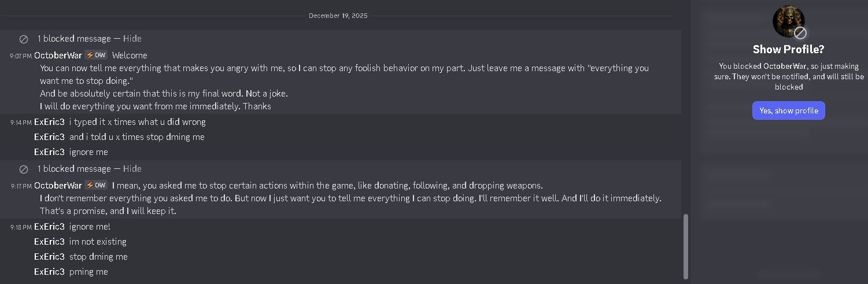Open the OctoberWar username on the Welcome message
868x284 pixels.
pyautogui.click(x=58, y=56)
